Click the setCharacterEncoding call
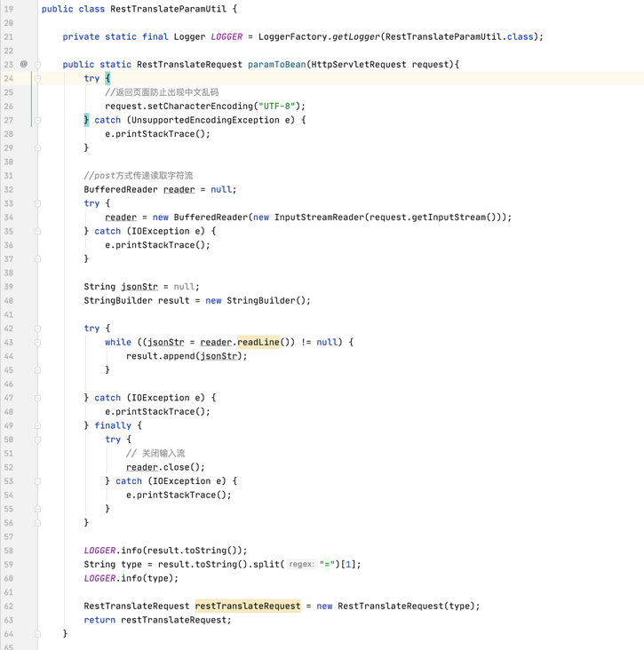Image resolution: width=644 pixels, height=650 pixels. point(200,107)
